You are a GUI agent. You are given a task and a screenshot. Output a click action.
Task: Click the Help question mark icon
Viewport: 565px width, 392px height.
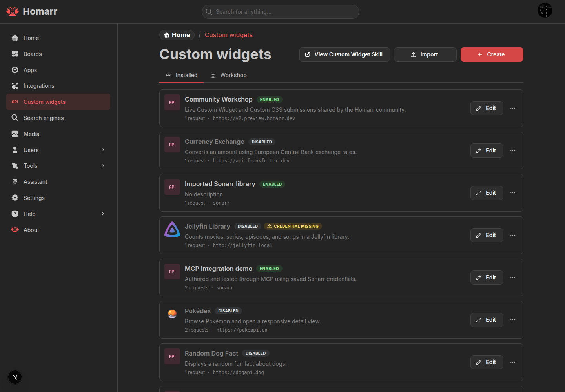click(x=15, y=214)
